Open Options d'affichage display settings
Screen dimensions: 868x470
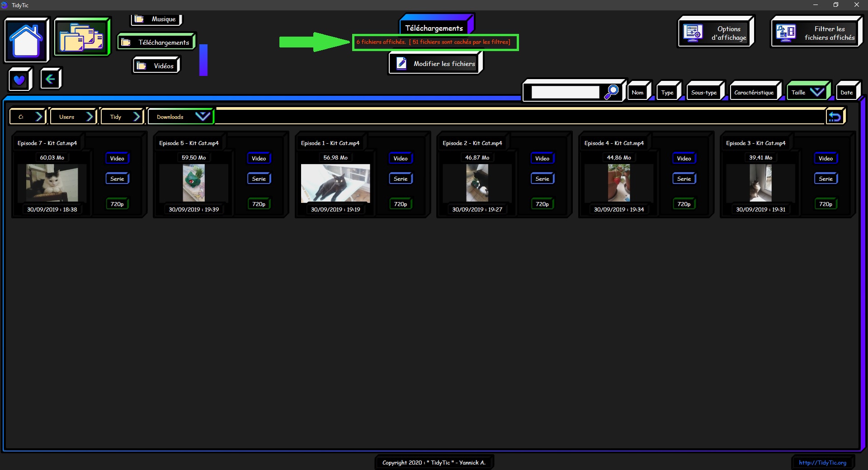click(715, 33)
